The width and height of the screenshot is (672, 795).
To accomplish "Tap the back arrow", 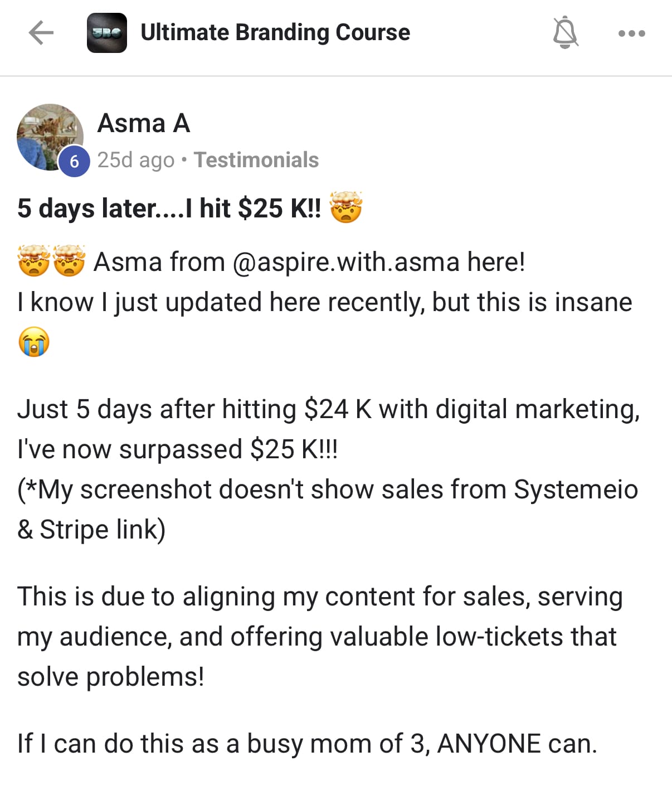I will [41, 33].
